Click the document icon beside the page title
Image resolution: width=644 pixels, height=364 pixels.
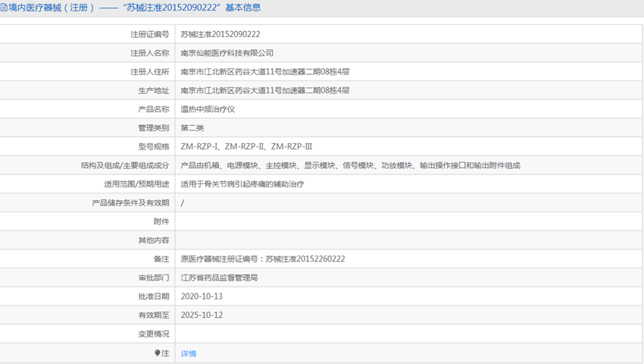pos(4,8)
